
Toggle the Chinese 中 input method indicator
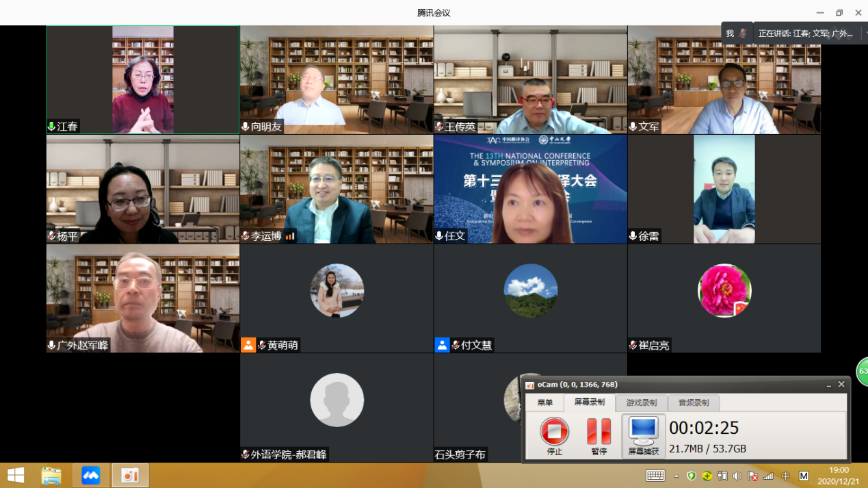[786, 476]
